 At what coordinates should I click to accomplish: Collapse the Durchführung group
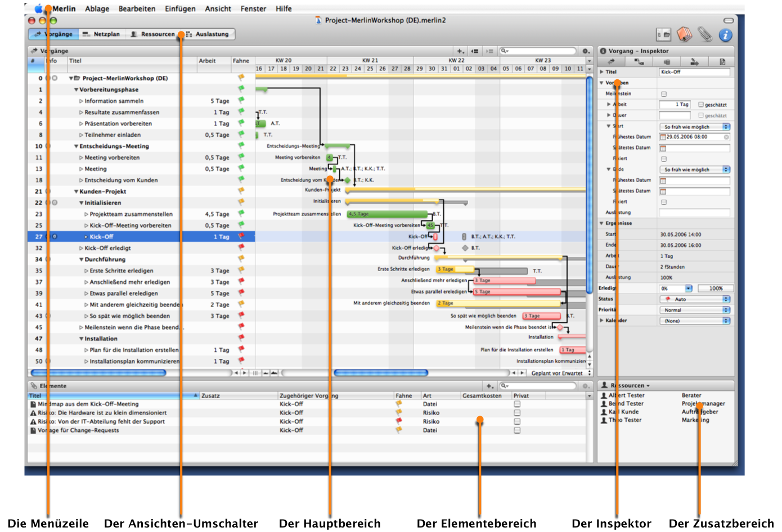click(x=81, y=259)
